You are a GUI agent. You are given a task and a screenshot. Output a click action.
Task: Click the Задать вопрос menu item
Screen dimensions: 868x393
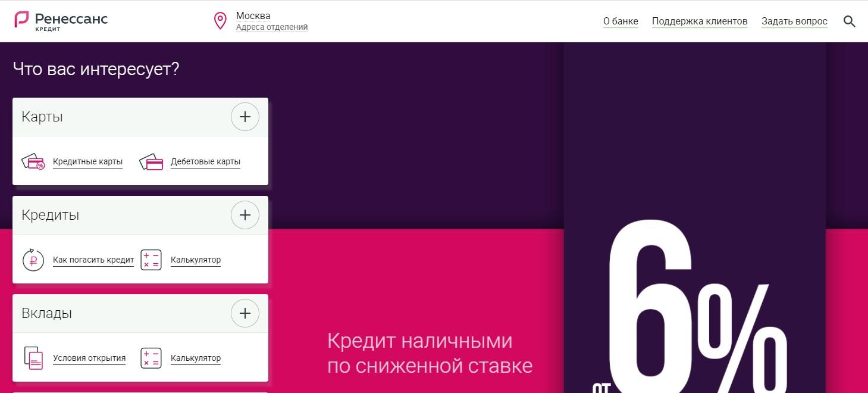794,20
